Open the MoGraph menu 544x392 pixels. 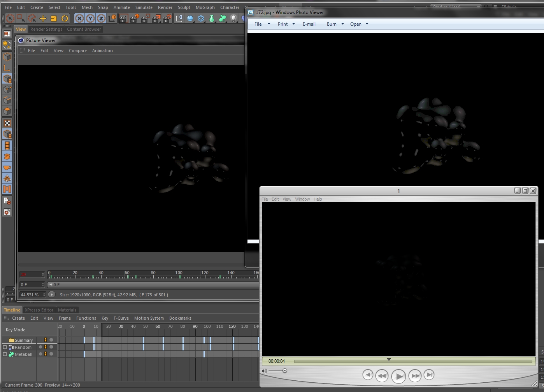coord(205,7)
